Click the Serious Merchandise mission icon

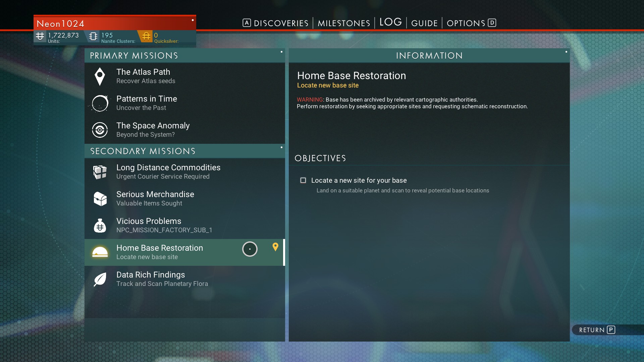tap(100, 198)
